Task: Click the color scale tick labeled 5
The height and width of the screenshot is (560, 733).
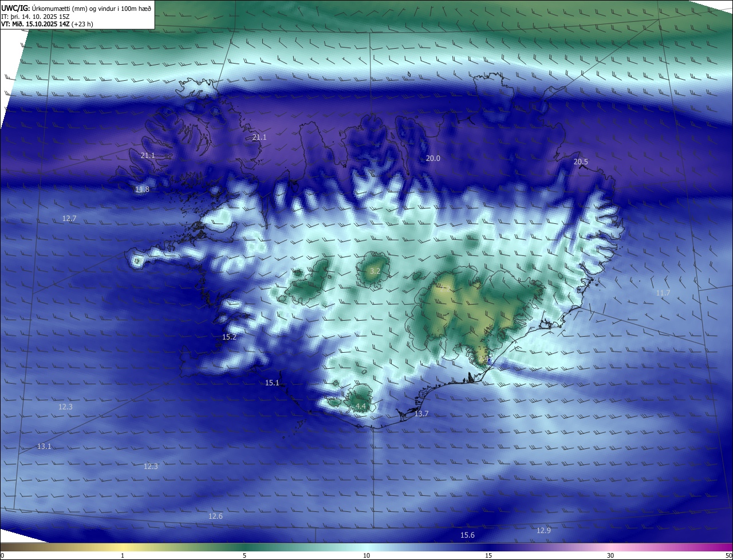Action: point(245,555)
